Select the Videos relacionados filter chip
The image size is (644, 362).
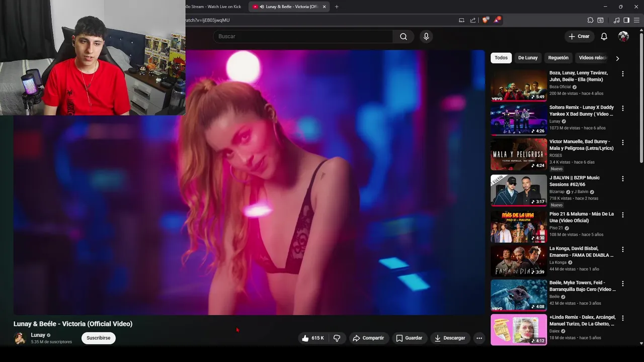[x=592, y=58]
